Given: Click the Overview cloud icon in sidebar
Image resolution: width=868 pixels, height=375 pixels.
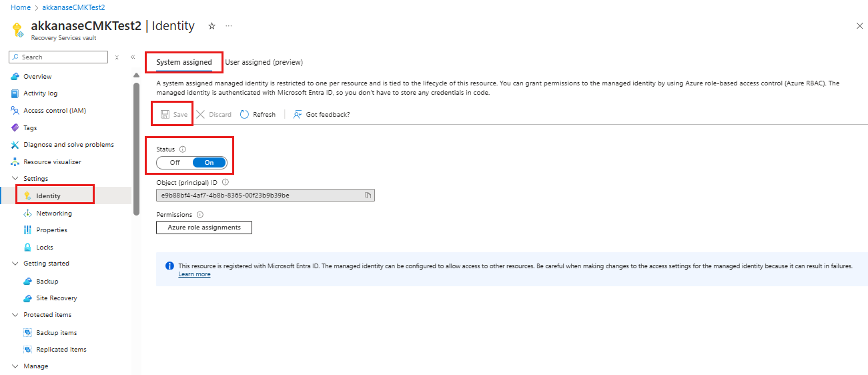Looking at the screenshot, I should (15, 76).
